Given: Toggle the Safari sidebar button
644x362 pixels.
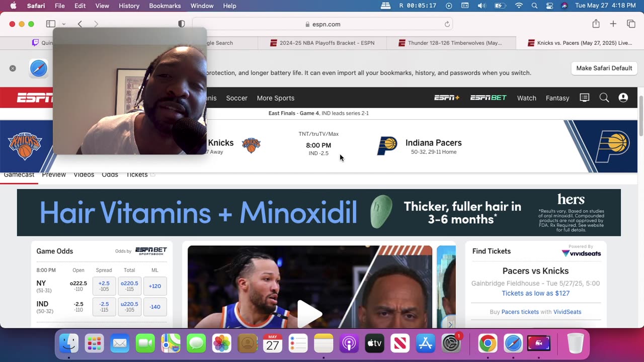Looking at the screenshot, I should click(51, 24).
